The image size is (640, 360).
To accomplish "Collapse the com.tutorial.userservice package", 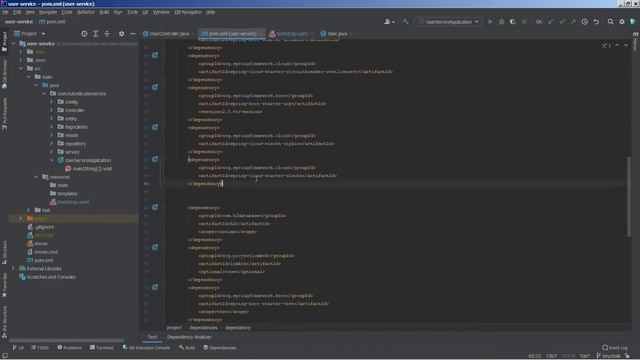I will pos(44,93).
